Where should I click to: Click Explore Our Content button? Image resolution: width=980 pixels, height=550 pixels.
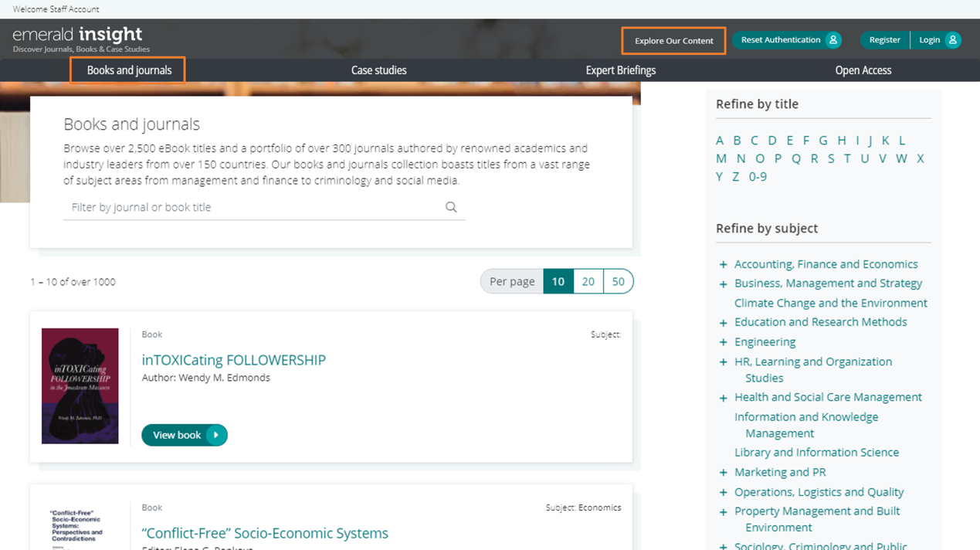point(673,41)
